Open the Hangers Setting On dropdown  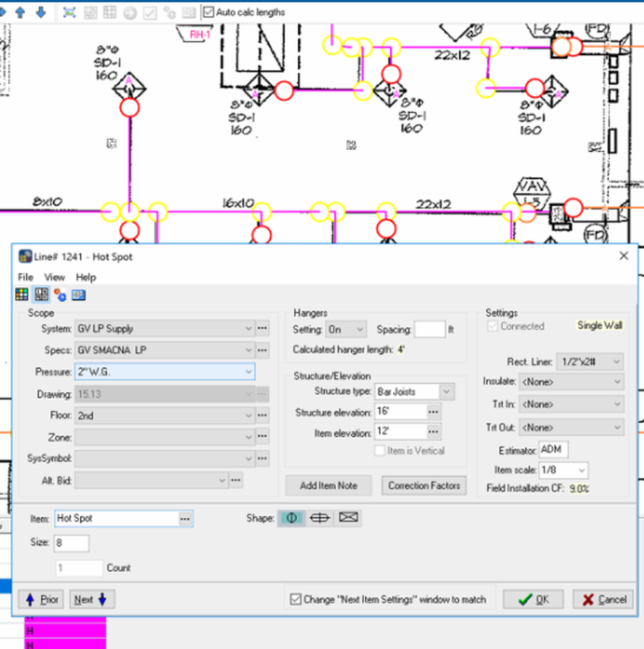coord(346,329)
